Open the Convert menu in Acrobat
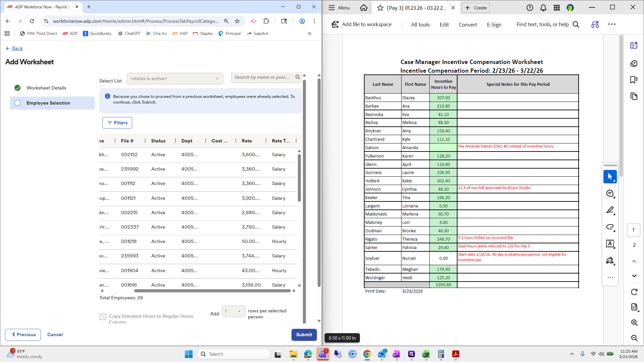This screenshot has width=644, height=362. click(468, 24)
